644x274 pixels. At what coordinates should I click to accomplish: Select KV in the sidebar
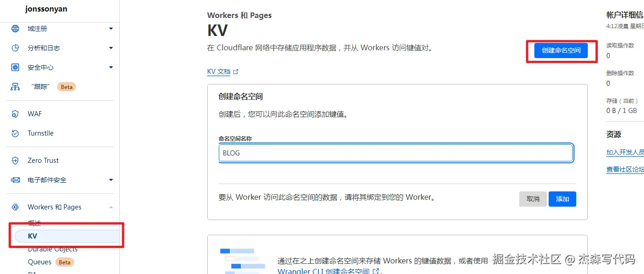click(67, 236)
